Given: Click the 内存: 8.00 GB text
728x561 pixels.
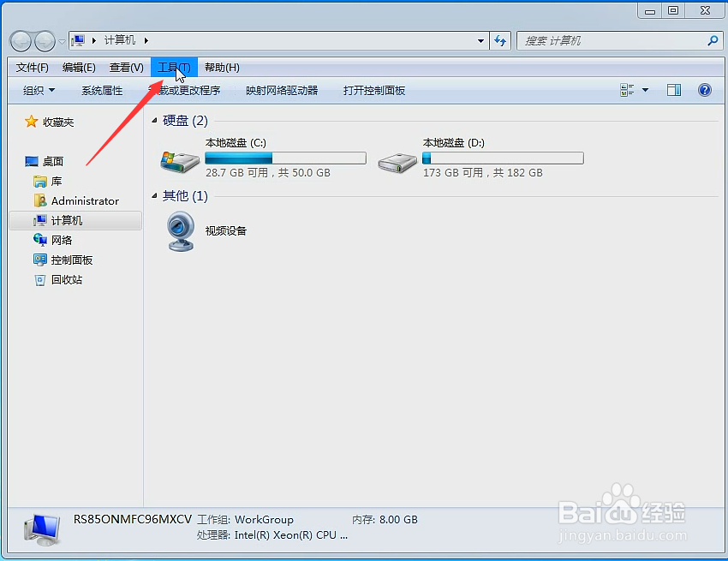Looking at the screenshot, I should (385, 520).
